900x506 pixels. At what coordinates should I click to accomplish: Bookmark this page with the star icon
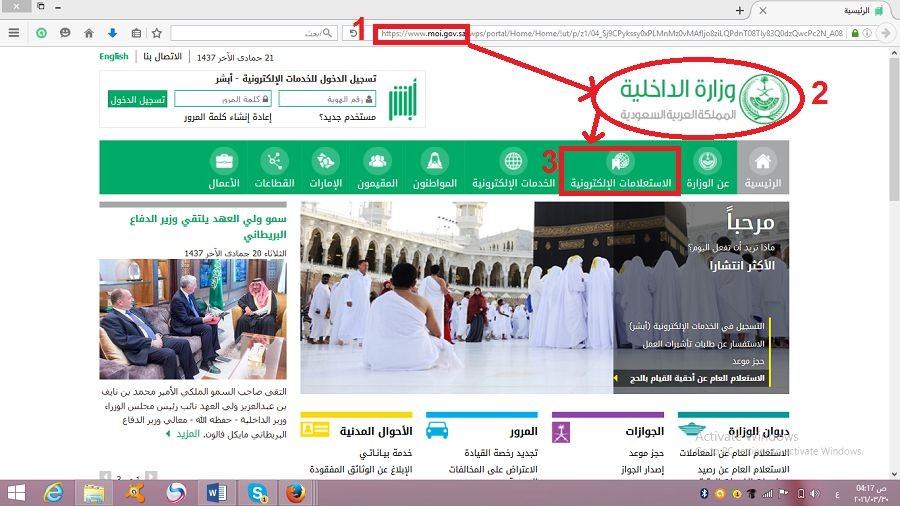[x=157, y=33]
